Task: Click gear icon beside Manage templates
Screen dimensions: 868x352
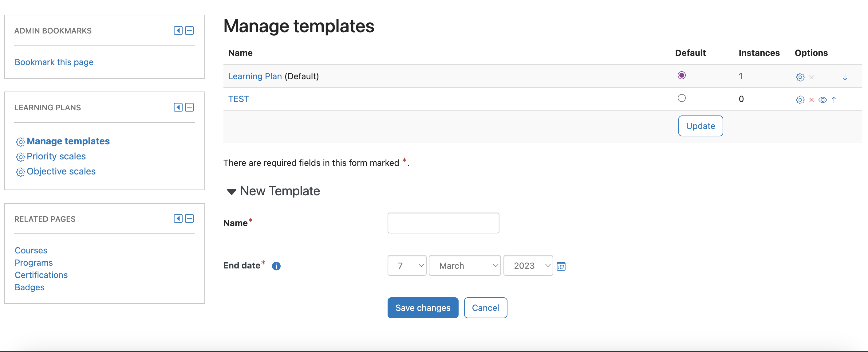Action: 21,142
